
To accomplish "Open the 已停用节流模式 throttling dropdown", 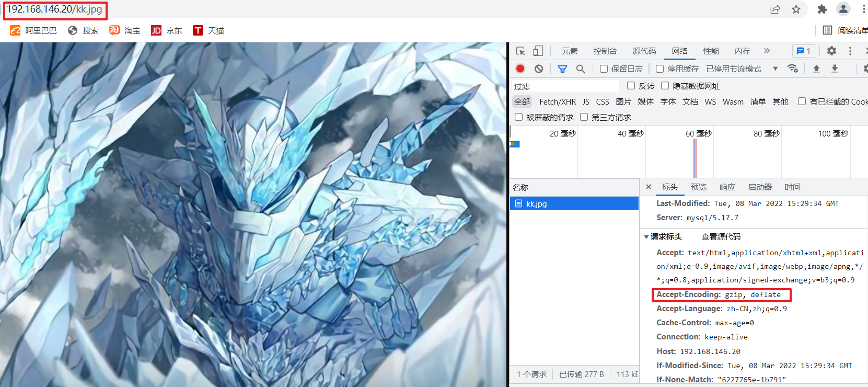I will pyautogui.click(x=742, y=69).
